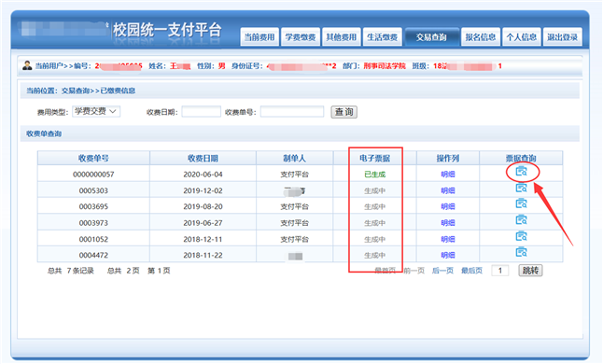Screen dimensions: 603x364
Task: Click bill number 0001052
Action: click(x=93, y=239)
